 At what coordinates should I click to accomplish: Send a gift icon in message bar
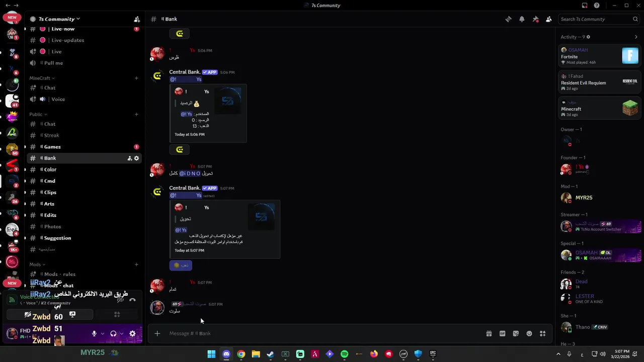(489, 333)
